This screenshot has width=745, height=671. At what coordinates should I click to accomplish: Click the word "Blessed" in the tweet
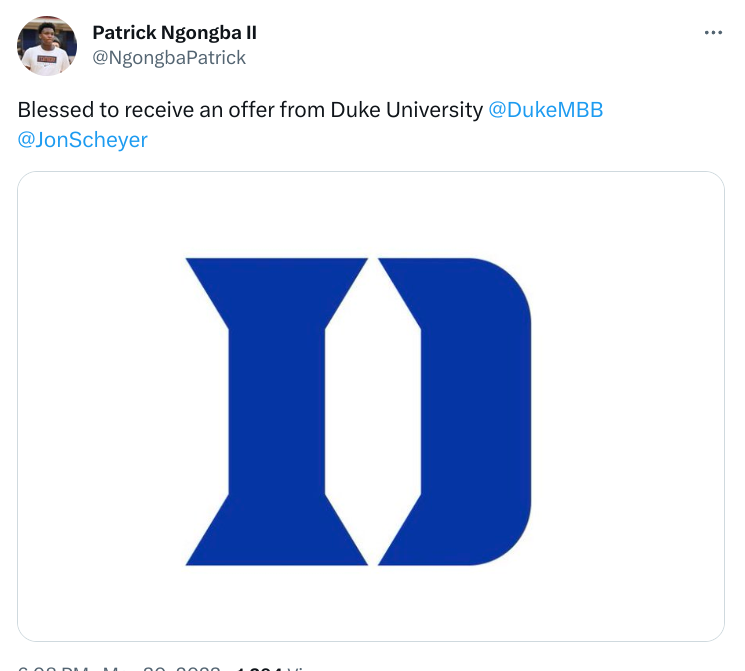point(54,110)
